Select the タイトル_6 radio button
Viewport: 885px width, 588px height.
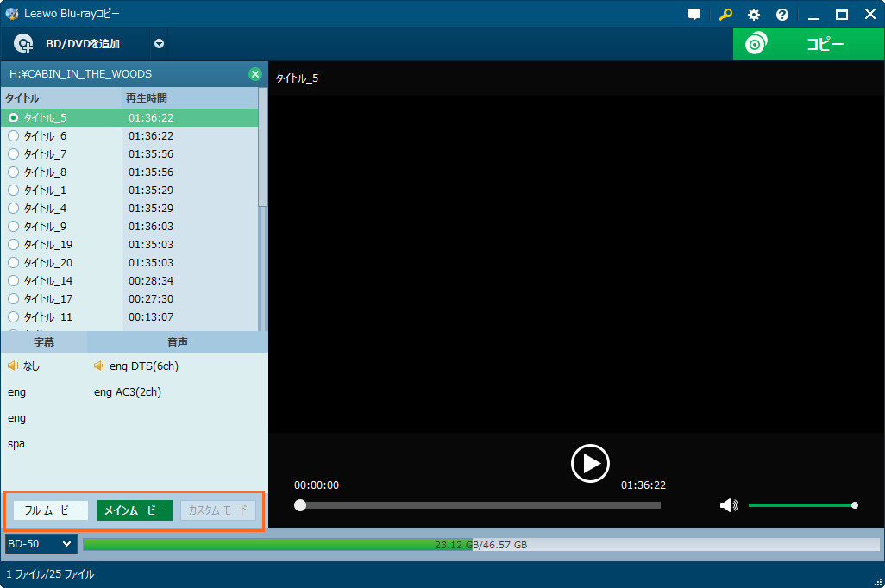(14, 136)
